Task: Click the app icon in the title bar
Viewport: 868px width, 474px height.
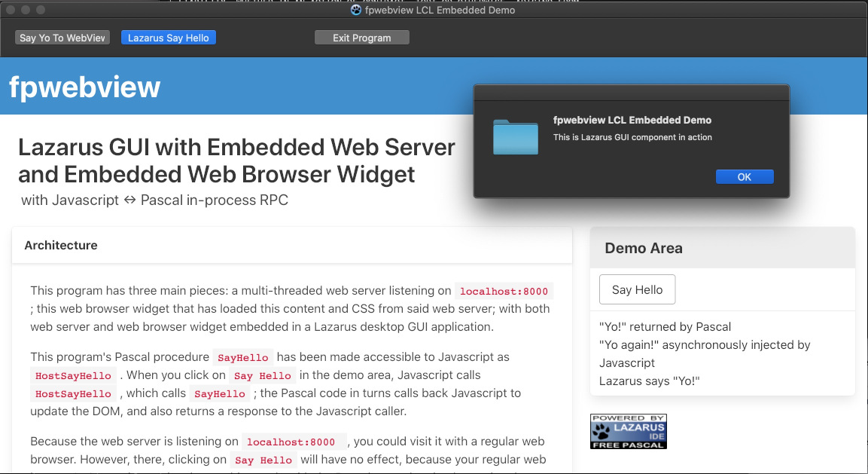Action: click(x=356, y=10)
